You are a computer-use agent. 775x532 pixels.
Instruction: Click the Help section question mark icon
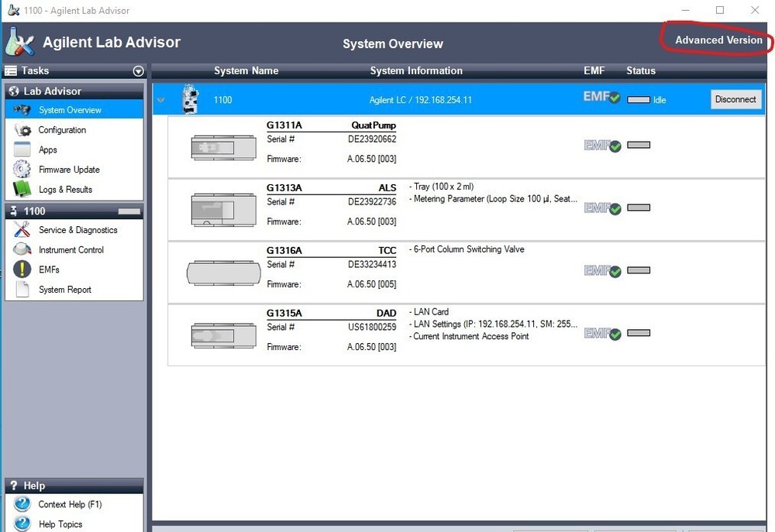14,486
